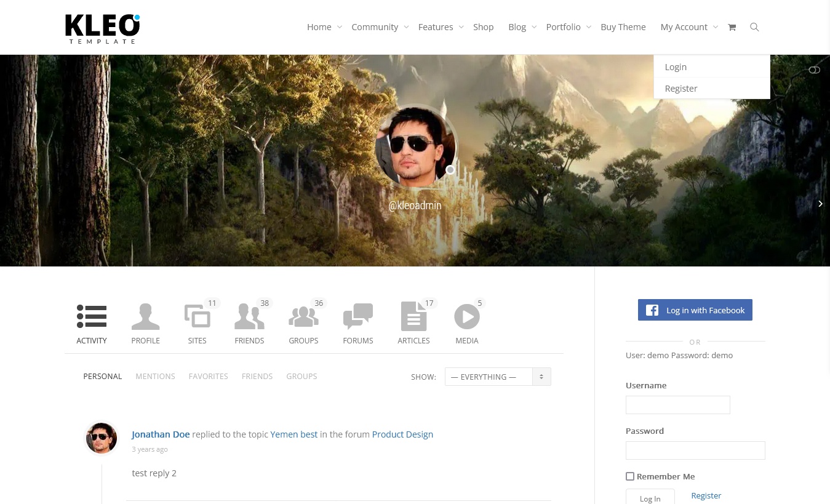This screenshot has height=504, width=830.
Task: Open the Blog menu item
Action: (517, 27)
